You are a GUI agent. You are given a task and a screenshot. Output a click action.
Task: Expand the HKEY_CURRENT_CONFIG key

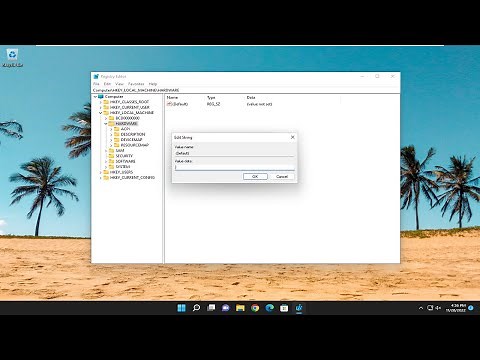point(101,177)
